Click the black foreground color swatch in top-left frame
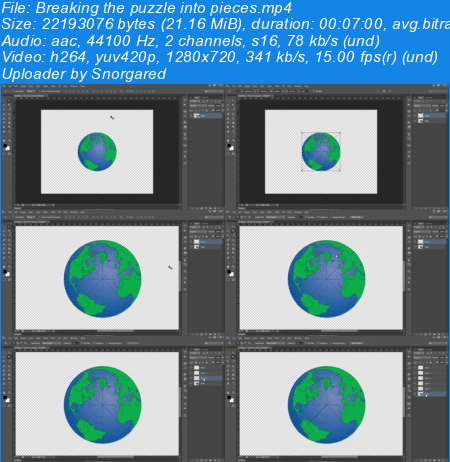The height and width of the screenshot is (462, 450). click(5, 146)
